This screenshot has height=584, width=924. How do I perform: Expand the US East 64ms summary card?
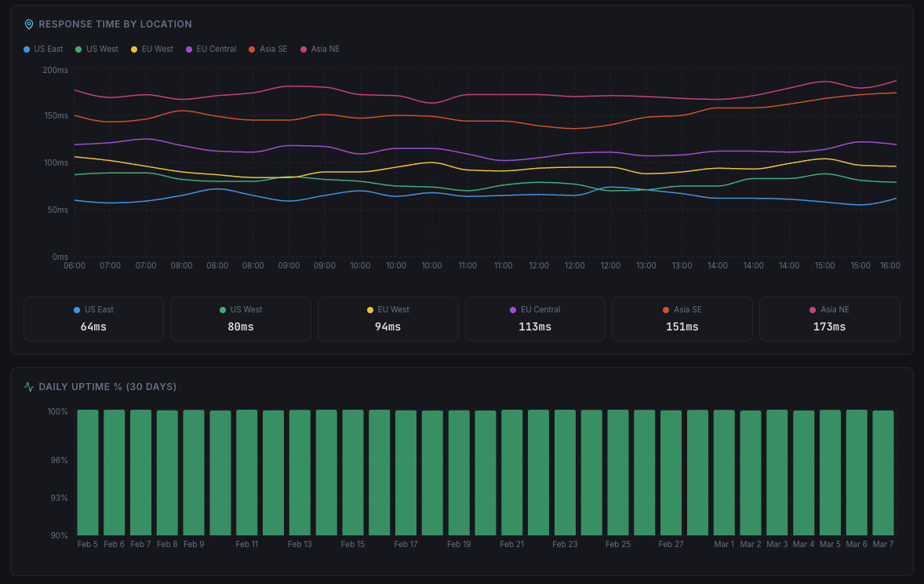click(x=93, y=319)
